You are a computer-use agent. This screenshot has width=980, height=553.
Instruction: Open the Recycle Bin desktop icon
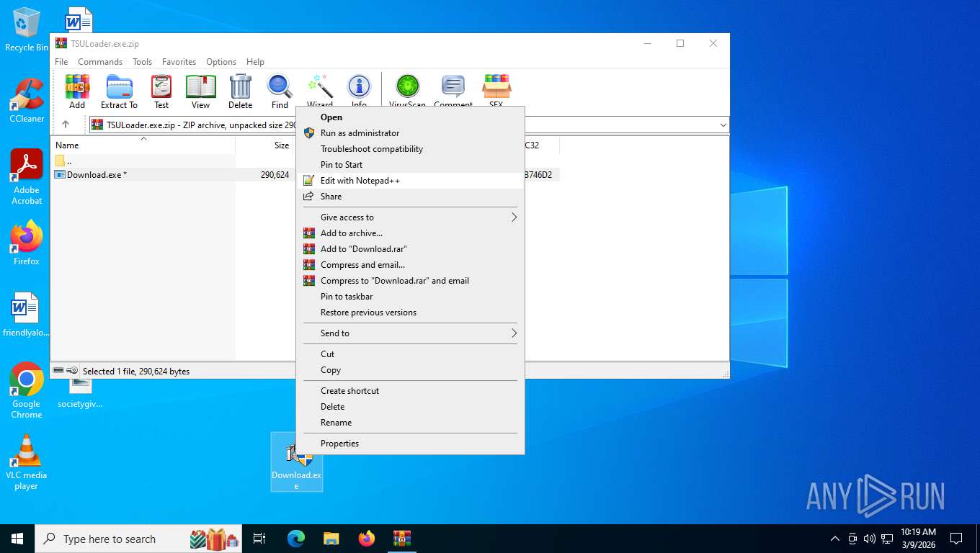click(27, 30)
